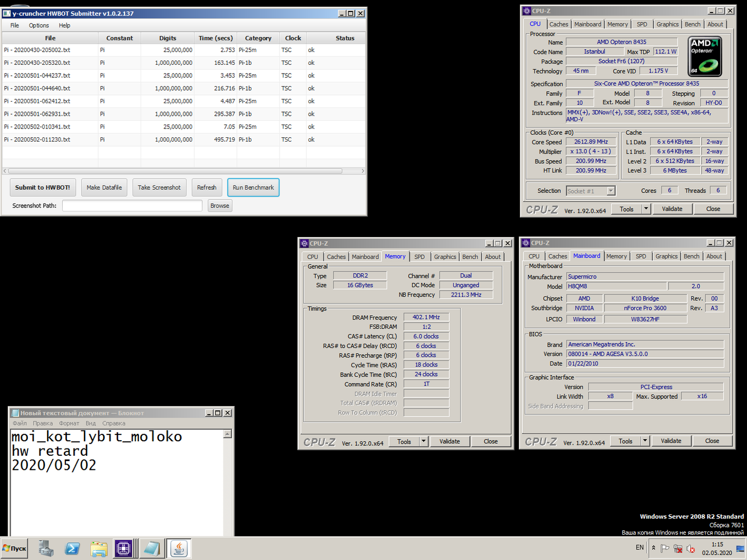Select row Pi - 20200501-044237.txt

[x=184, y=76]
